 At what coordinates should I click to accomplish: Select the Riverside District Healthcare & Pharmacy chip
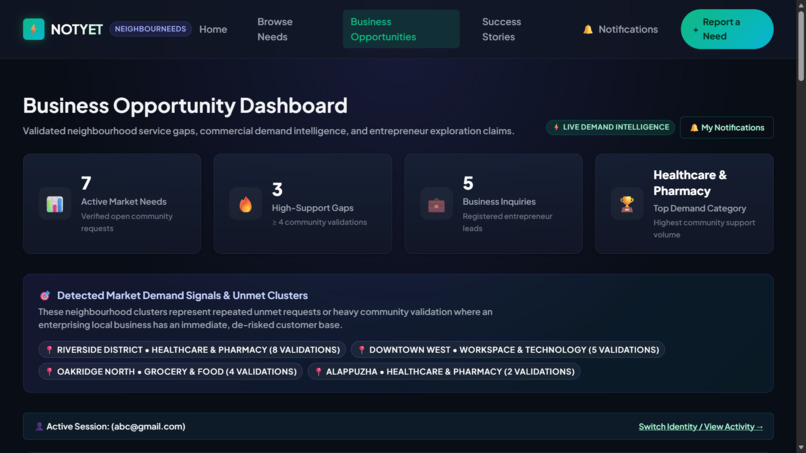tap(192, 350)
